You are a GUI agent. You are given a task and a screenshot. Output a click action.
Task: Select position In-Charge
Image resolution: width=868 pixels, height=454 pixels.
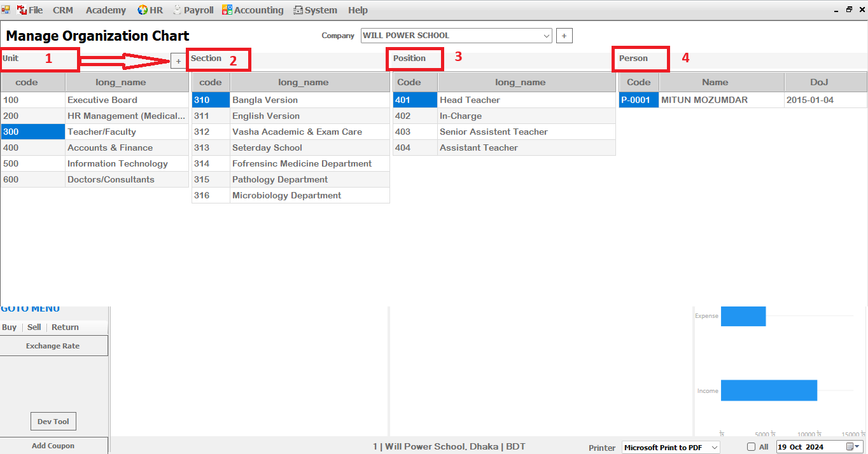tap(505, 116)
